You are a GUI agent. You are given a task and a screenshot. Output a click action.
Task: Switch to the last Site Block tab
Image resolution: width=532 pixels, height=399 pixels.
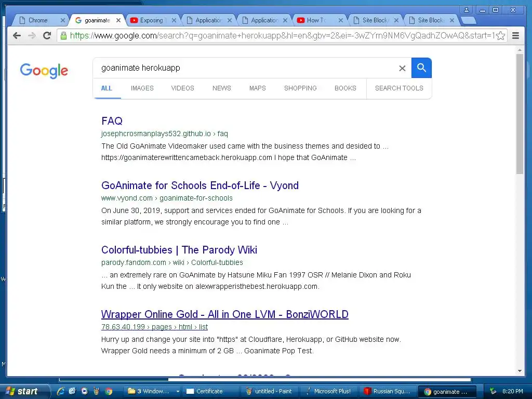[431, 20]
